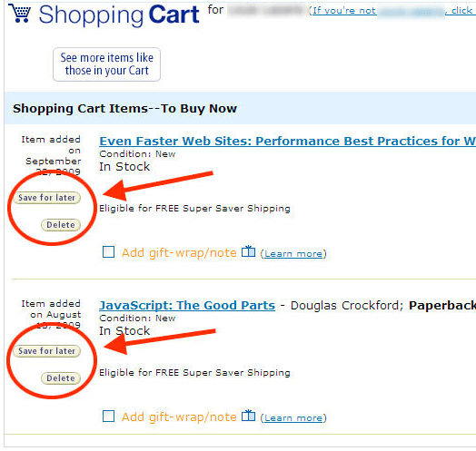Click the Shopping Cart title heading
The image size is (476, 451).
coord(119,15)
